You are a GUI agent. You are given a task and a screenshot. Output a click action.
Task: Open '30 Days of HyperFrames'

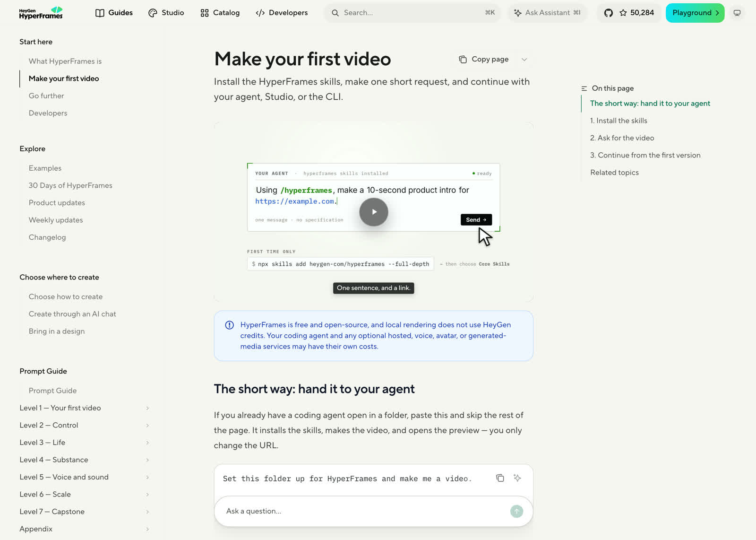coord(70,185)
